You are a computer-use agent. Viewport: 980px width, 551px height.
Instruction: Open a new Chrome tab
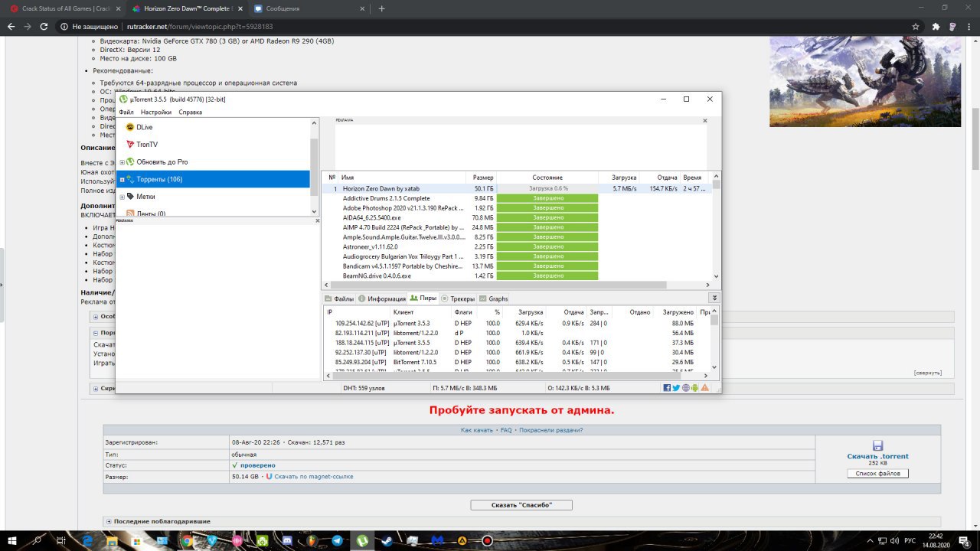(x=382, y=8)
